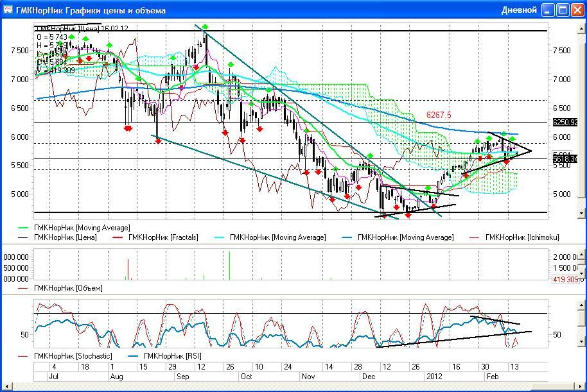The image size is (587, 392).
Task: Click the V = 419 309 volume readout
Action: (x=55, y=71)
